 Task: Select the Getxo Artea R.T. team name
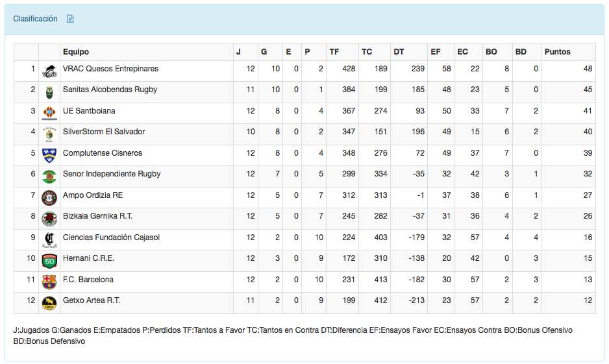[92, 300]
